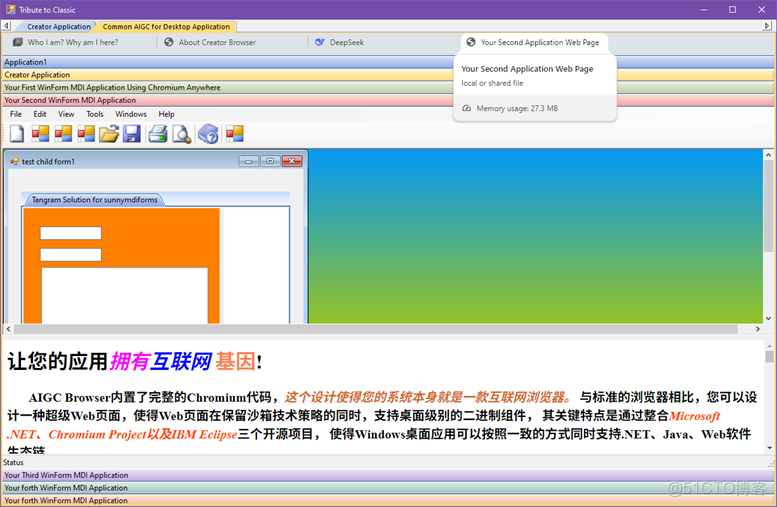Click the Tribute to Classic title bar icon
Viewport: 777px width, 507px height.
click(10, 9)
